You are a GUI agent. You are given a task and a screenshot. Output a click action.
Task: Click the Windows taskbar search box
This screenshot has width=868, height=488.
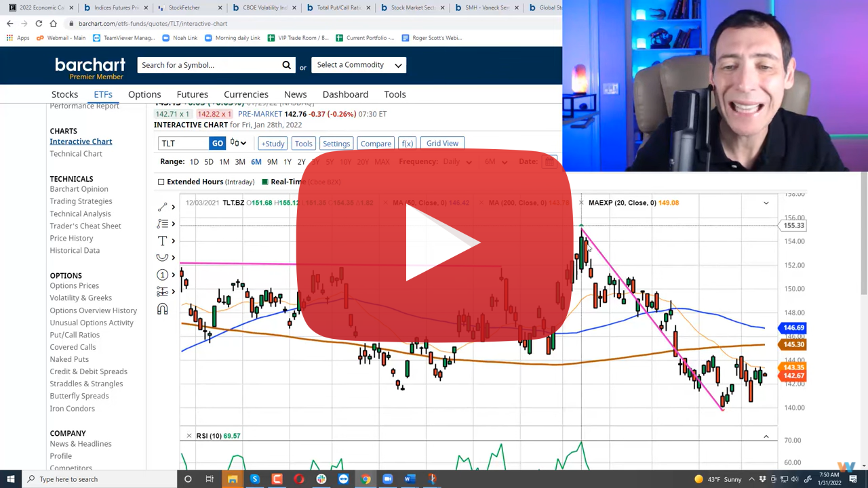[x=98, y=479]
